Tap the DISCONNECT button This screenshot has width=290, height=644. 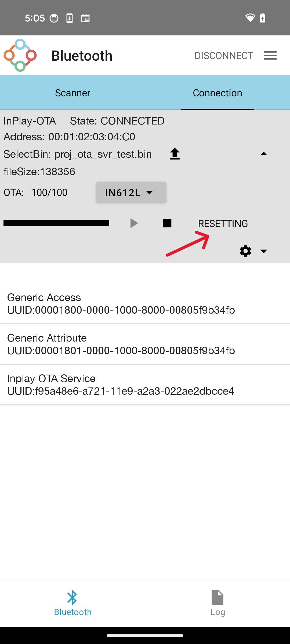(x=224, y=56)
